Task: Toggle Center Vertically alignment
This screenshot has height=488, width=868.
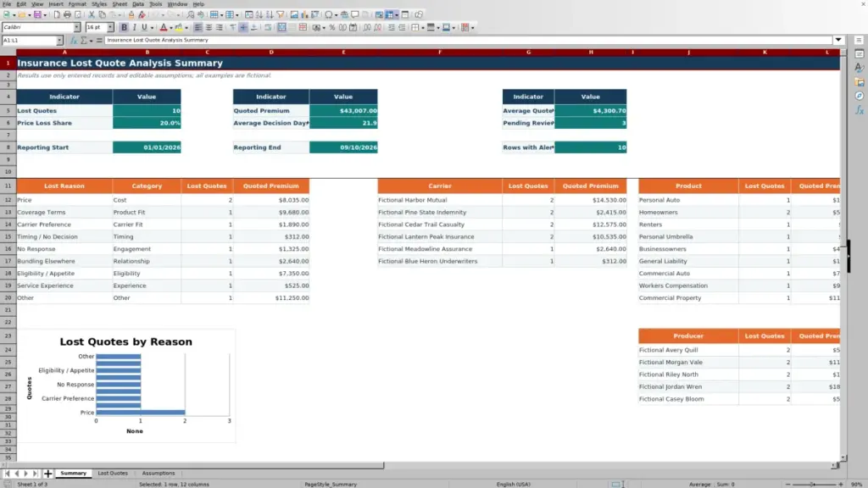Action: [x=243, y=28]
